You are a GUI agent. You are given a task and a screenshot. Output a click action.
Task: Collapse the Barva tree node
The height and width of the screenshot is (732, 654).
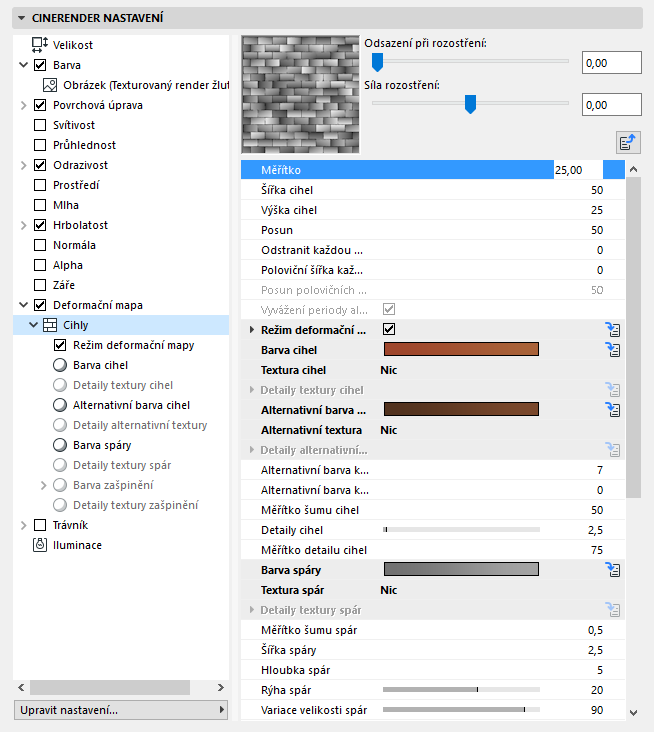(23, 65)
